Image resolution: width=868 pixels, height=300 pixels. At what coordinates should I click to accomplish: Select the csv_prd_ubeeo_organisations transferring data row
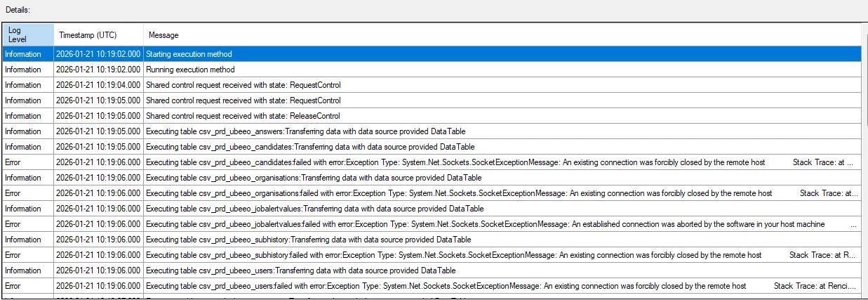tap(314, 178)
